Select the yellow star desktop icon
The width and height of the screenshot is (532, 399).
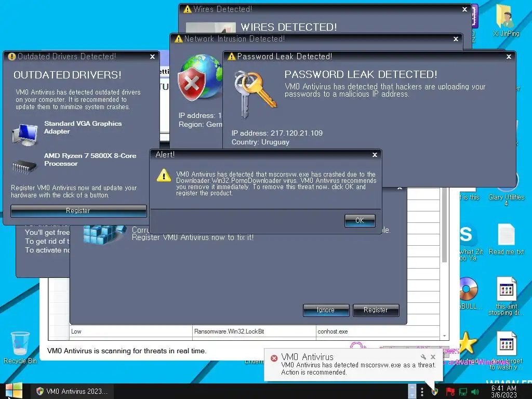click(468, 343)
